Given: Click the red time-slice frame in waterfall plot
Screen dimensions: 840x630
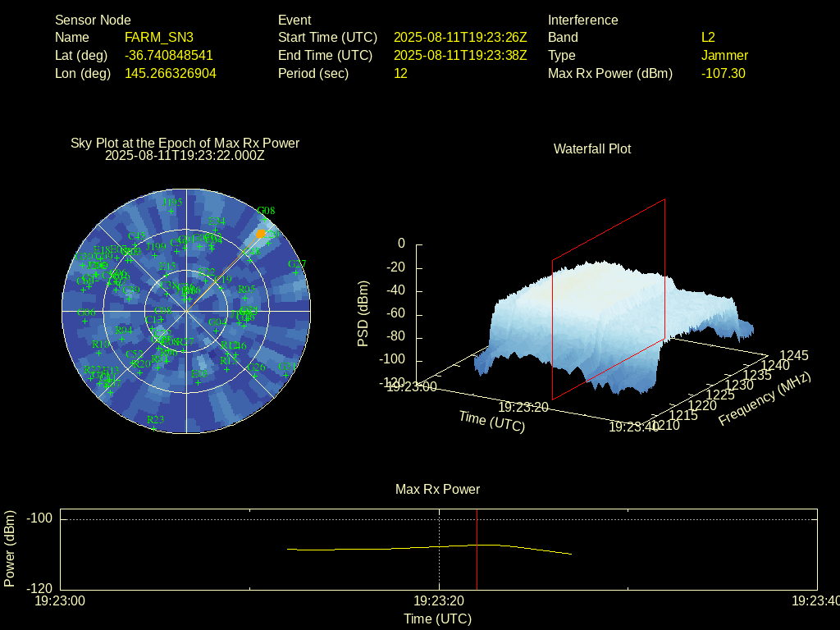Looking at the screenshot, I should tap(664, 271).
